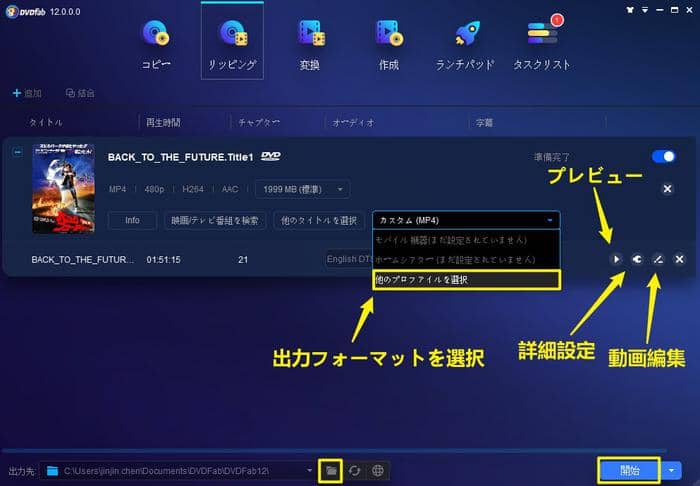Open the dropdown arrow beside 開始
Screen dimensions: 700x486
click(x=674, y=470)
